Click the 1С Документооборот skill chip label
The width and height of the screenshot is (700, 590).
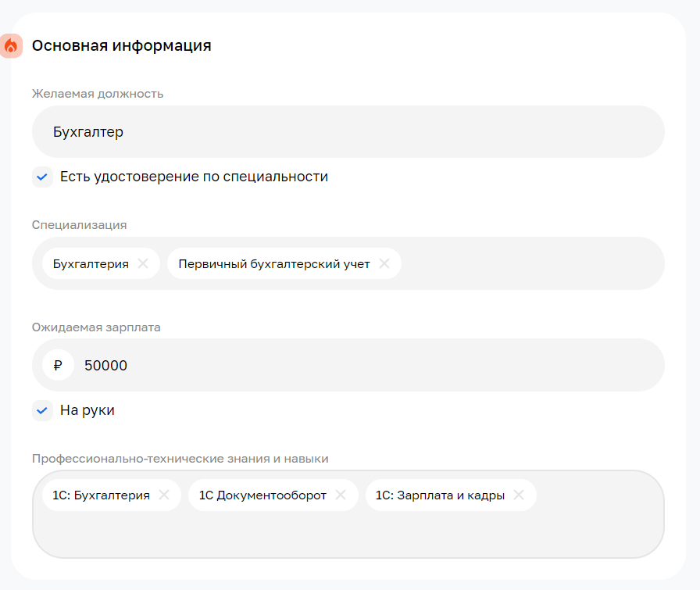pyautogui.click(x=262, y=495)
